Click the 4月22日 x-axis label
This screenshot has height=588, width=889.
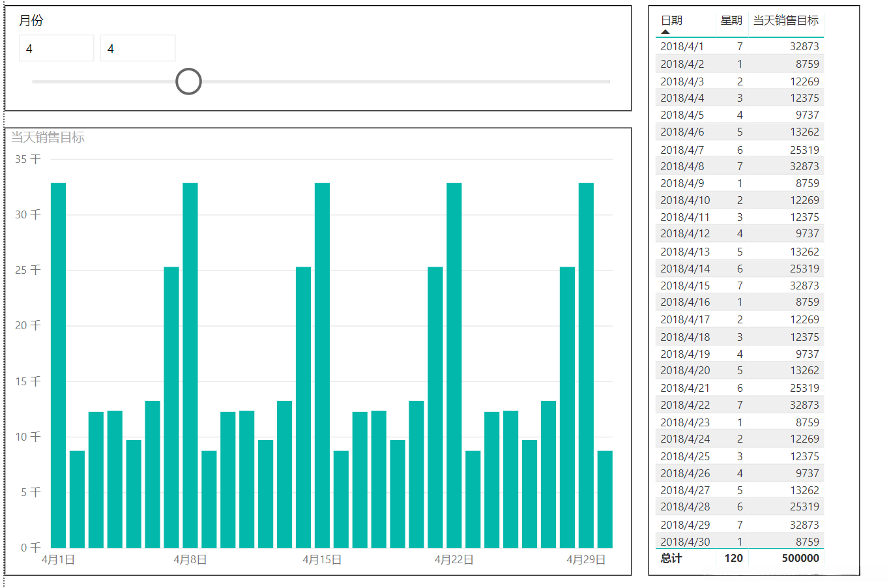(454, 559)
